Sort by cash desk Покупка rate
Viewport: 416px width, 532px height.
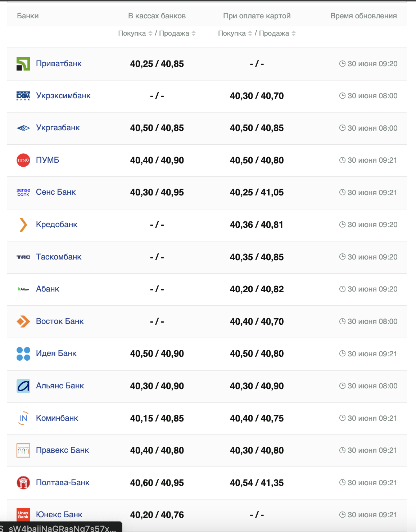point(150,33)
